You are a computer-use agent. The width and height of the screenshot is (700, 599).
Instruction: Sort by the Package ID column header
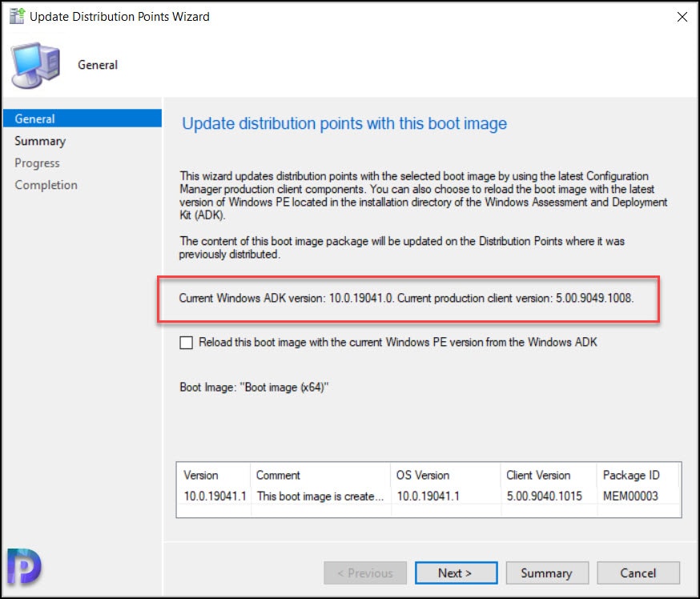click(x=638, y=475)
